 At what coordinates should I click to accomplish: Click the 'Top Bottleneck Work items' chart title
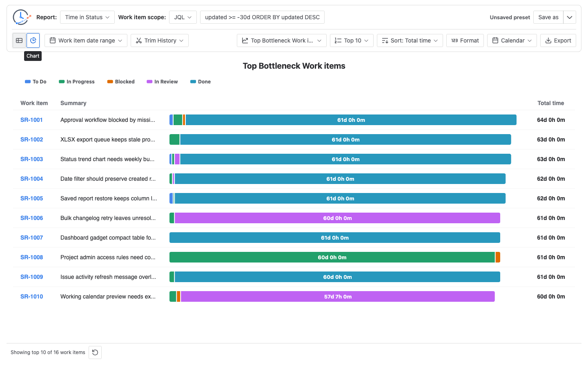click(x=294, y=66)
